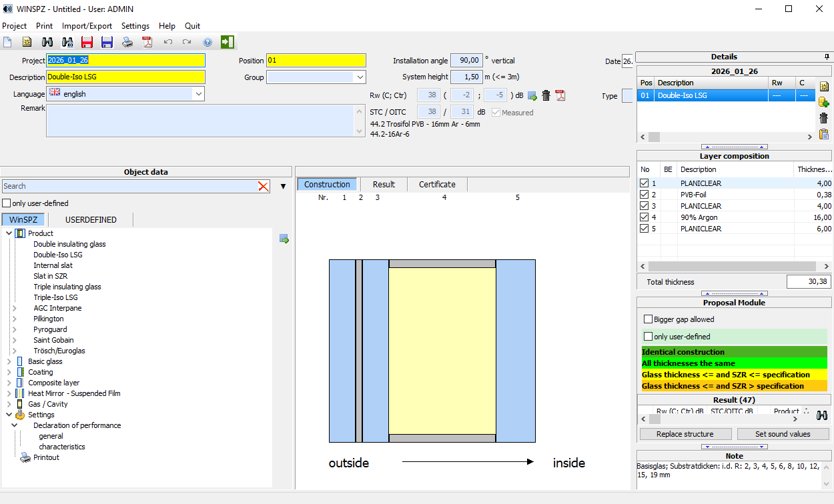Click the green exit door icon
The width and height of the screenshot is (834, 504).
pyautogui.click(x=228, y=42)
